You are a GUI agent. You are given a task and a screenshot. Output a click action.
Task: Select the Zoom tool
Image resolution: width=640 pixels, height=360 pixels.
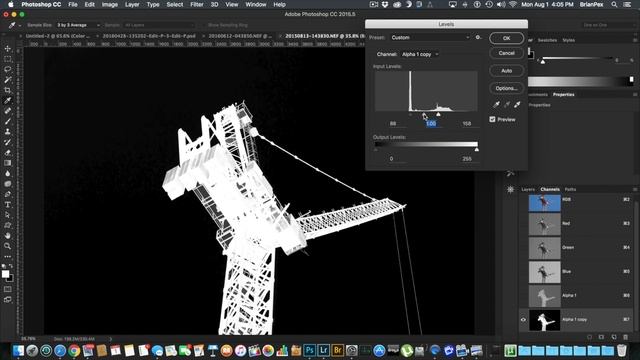tap(8, 246)
